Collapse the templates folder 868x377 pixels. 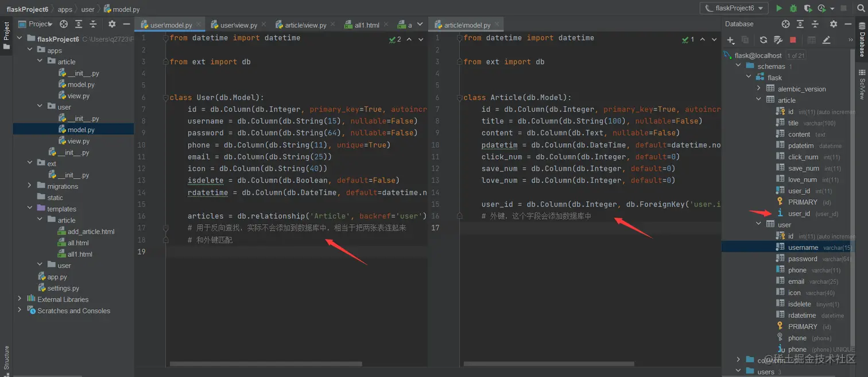pos(30,209)
